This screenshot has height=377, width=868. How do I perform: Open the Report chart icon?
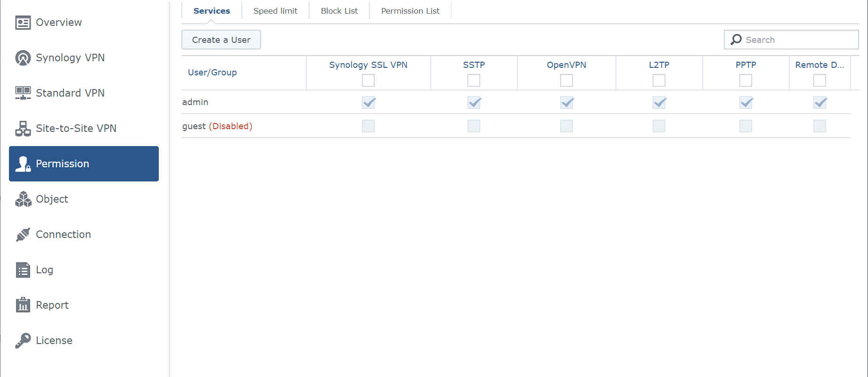click(x=23, y=305)
